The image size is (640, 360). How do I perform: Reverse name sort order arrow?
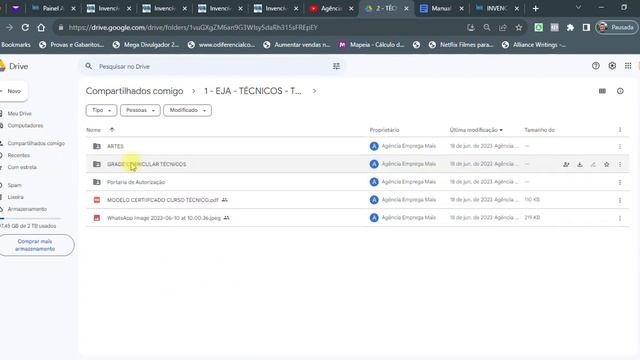pos(112,130)
